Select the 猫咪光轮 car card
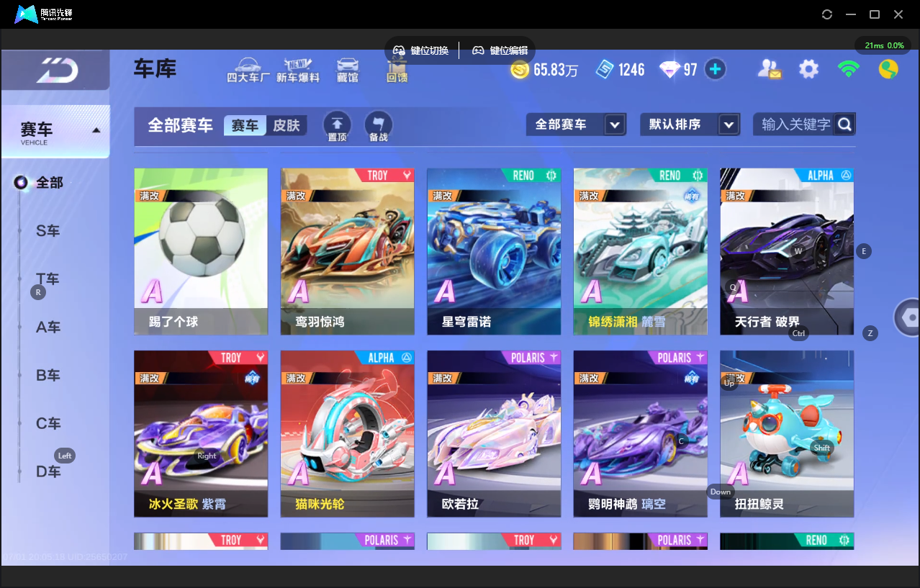The height and width of the screenshot is (588, 920). click(347, 434)
